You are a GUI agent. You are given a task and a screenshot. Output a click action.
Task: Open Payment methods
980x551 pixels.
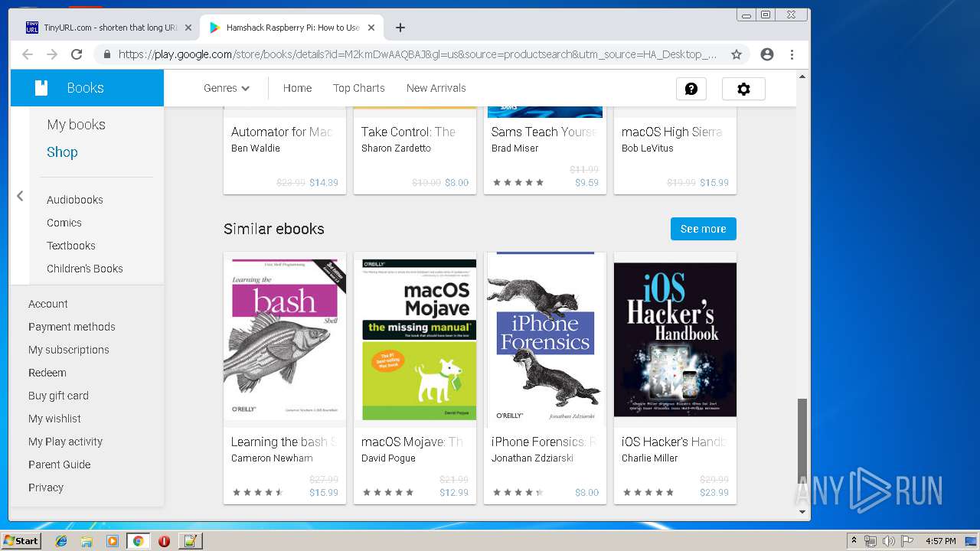click(x=72, y=327)
